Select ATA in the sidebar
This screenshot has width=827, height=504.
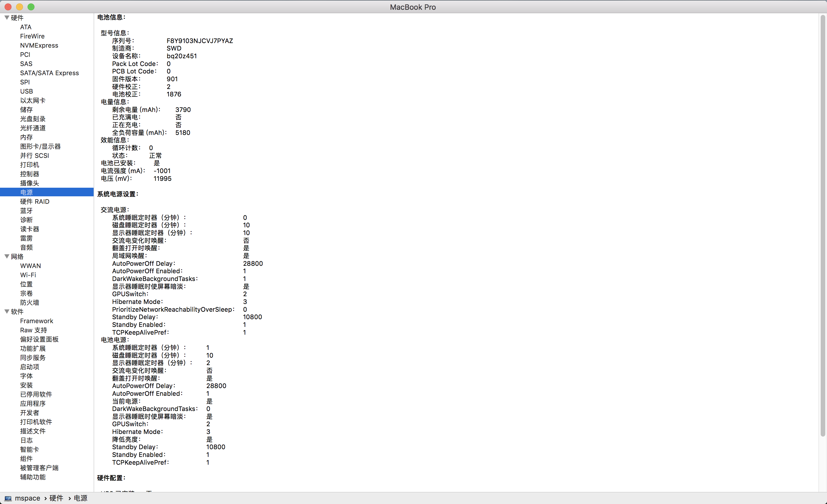click(x=26, y=27)
